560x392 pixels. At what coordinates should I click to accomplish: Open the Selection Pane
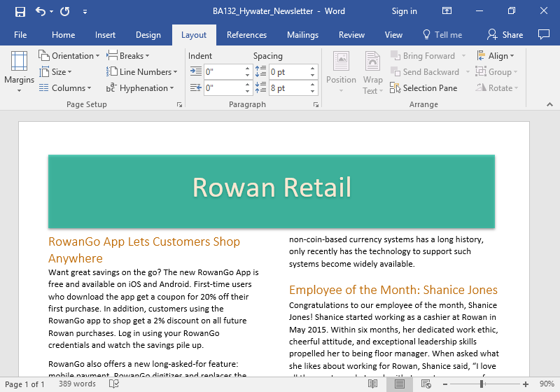(423, 88)
